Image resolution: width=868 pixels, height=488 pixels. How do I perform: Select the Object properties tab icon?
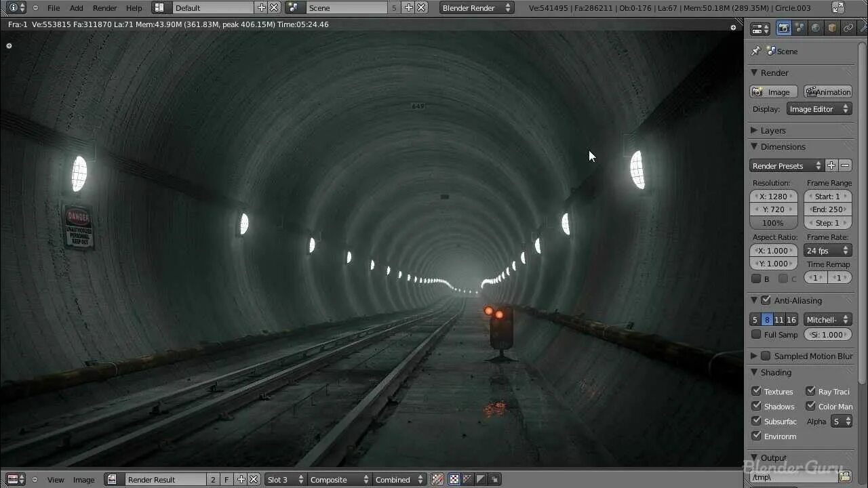(832, 28)
